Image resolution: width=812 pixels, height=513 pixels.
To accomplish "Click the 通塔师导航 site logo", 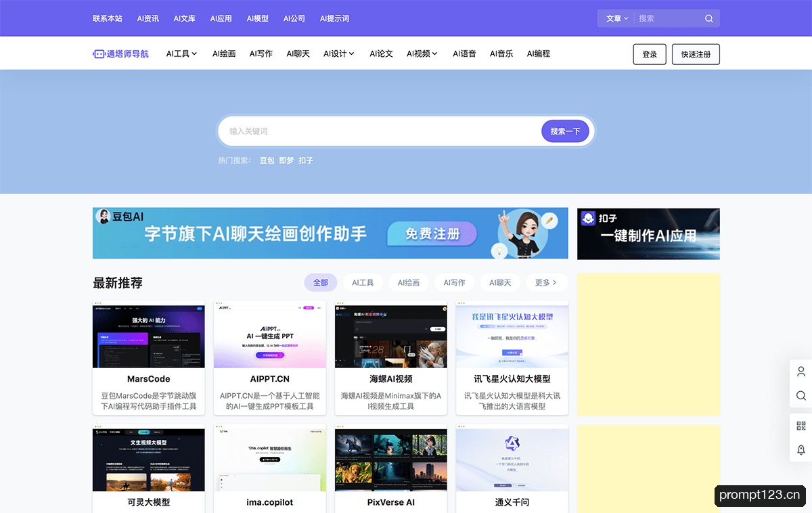I will (120, 53).
